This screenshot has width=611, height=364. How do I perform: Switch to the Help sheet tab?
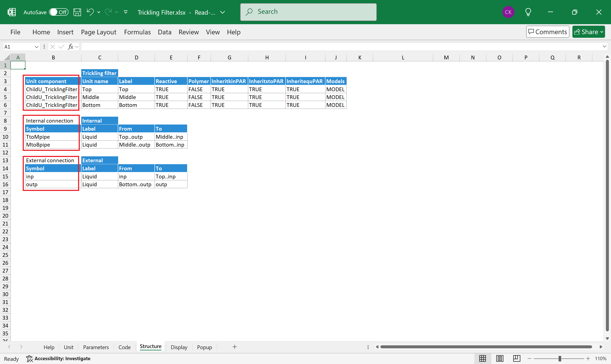point(49,347)
